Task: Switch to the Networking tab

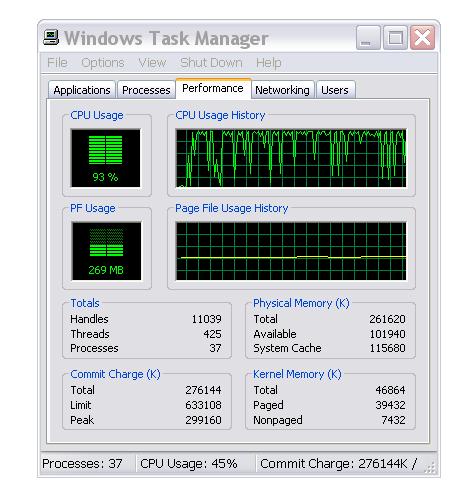Action: [x=282, y=90]
